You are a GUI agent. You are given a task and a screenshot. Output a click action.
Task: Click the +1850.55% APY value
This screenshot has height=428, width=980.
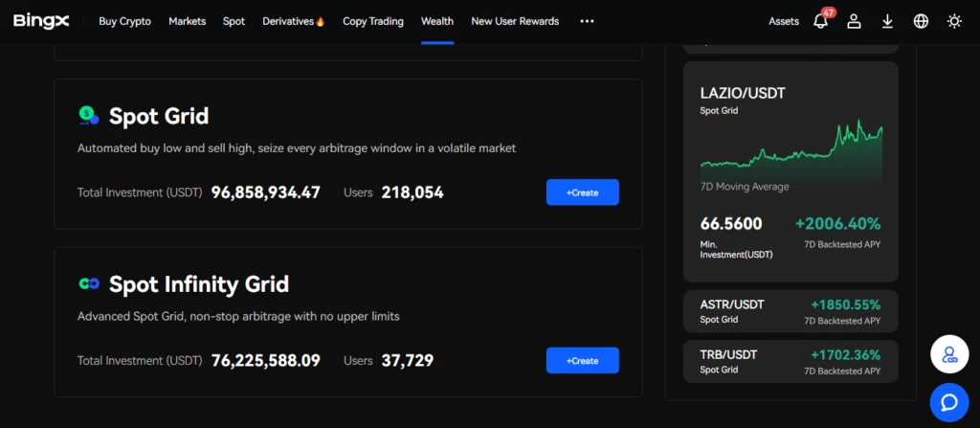846,304
